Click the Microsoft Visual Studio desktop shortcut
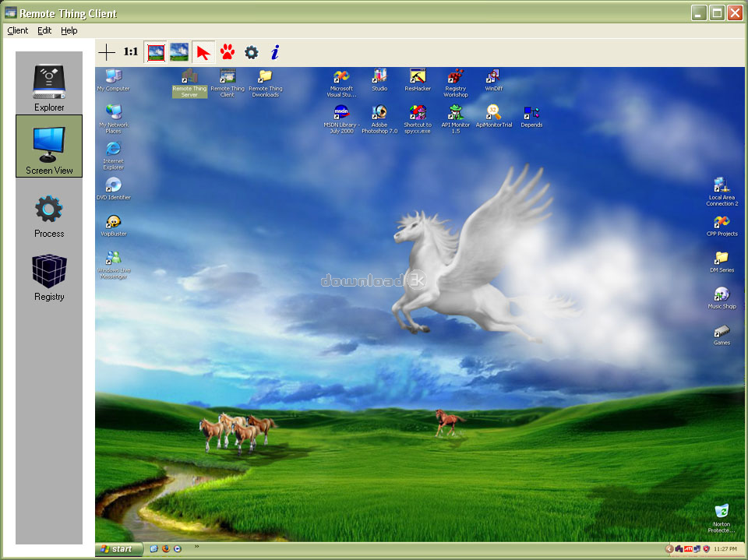748x560 pixels. [x=341, y=83]
